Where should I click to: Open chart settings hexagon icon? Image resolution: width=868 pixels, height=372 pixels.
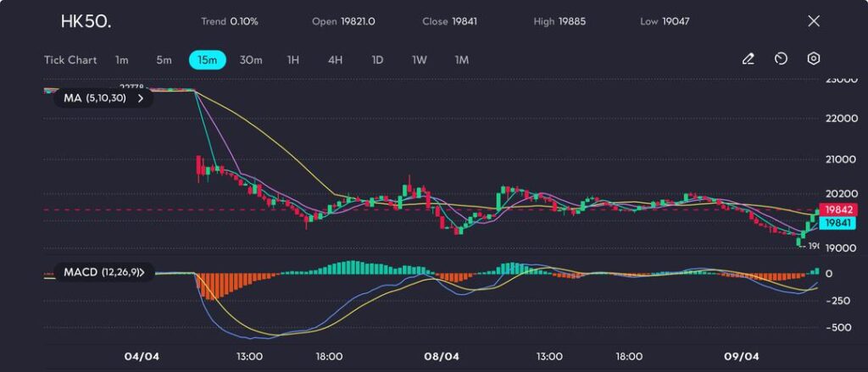814,59
